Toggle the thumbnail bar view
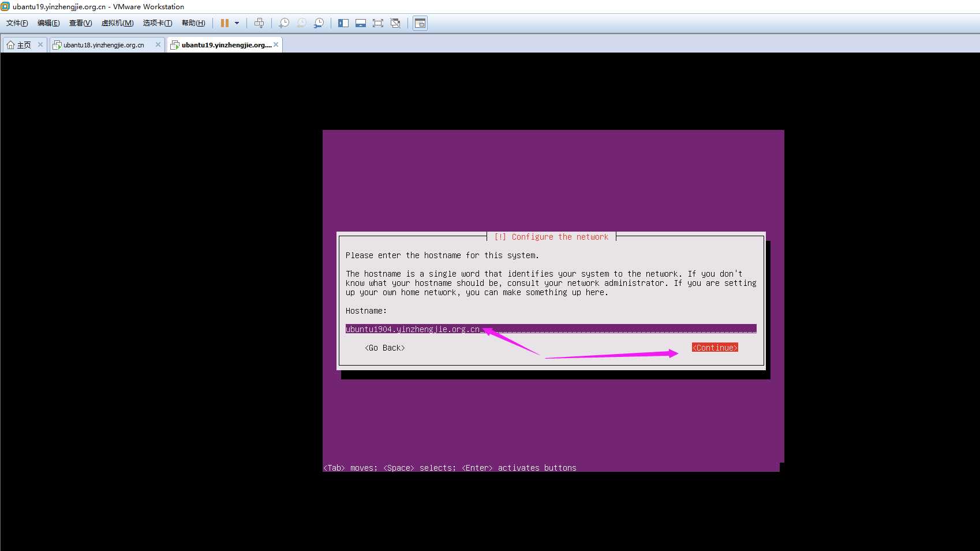Image resolution: width=980 pixels, height=551 pixels. point(361,23)
